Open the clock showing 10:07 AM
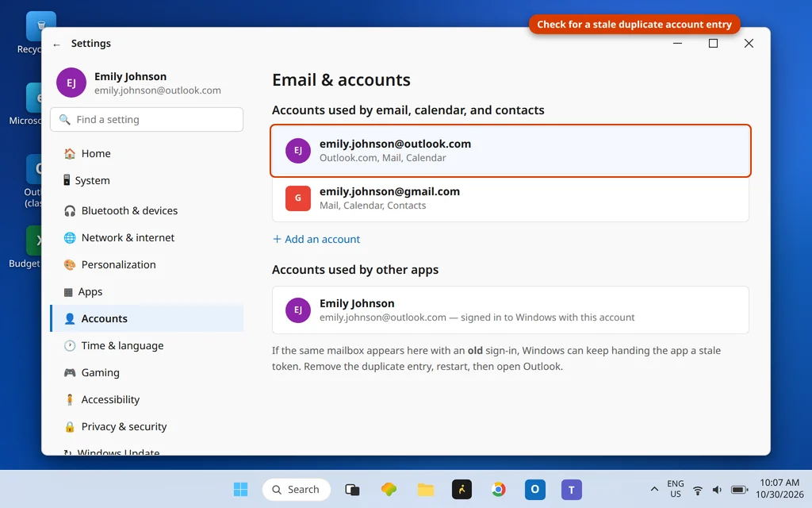 779,489
